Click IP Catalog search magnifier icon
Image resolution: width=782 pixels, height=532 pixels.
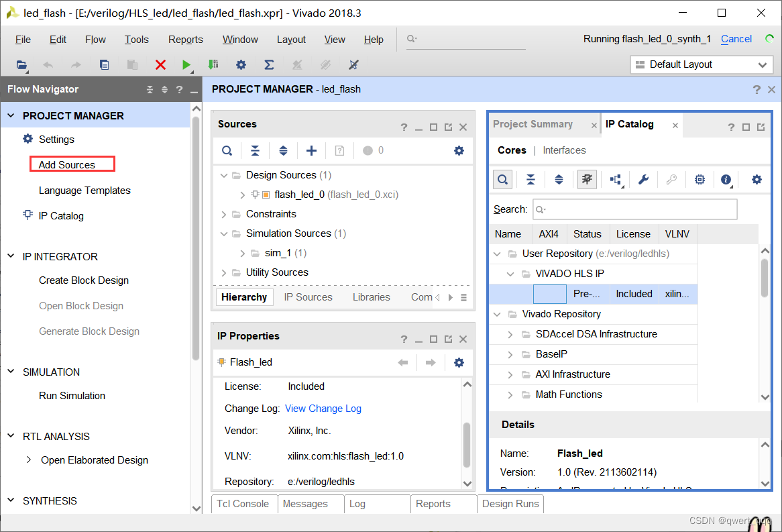tap(503, 180)
